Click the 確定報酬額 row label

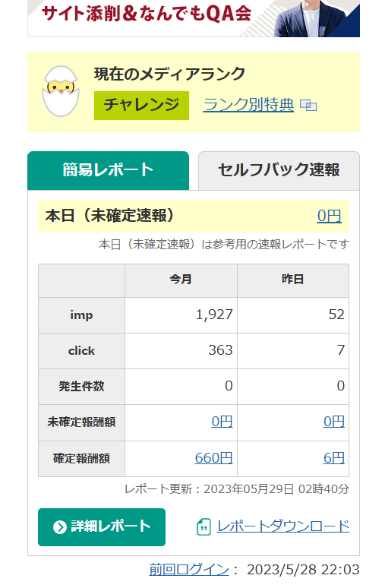81,458
